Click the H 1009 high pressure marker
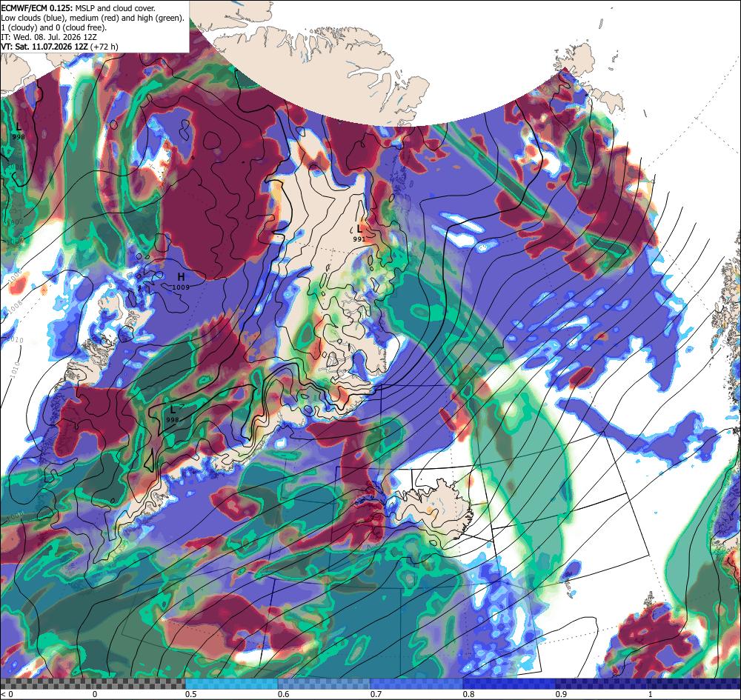Viewport: 741px width, 700px height. tap(181, 281)
